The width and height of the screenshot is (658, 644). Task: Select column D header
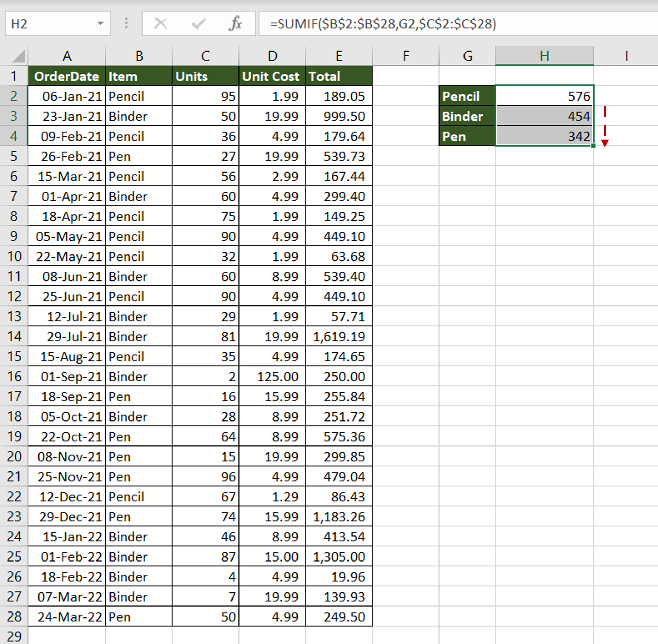coord(272,56)
